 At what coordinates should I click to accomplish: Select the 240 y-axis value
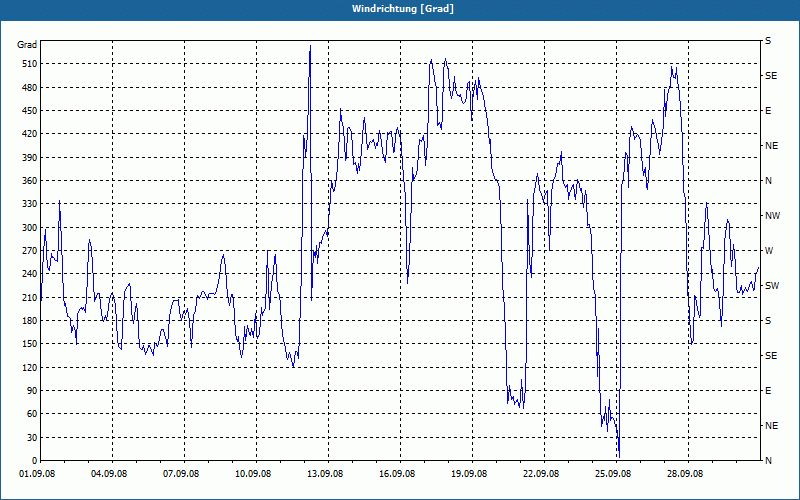point(30,274)
